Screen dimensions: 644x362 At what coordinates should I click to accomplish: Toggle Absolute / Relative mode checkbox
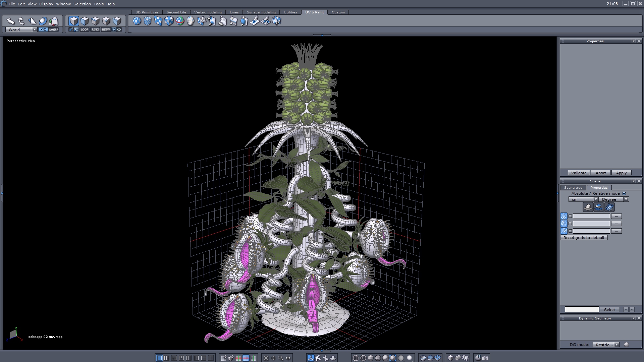click(624, 193)
